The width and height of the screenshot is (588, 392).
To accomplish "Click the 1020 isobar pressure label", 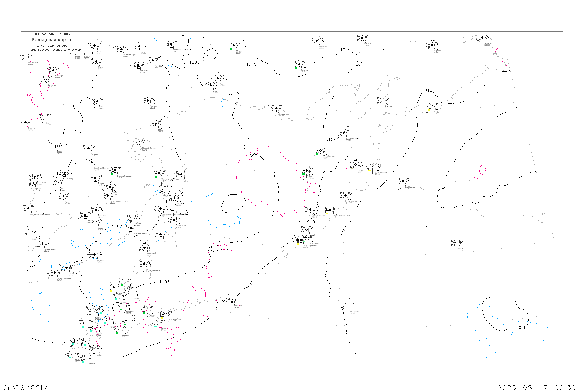I will click(469, 203).
